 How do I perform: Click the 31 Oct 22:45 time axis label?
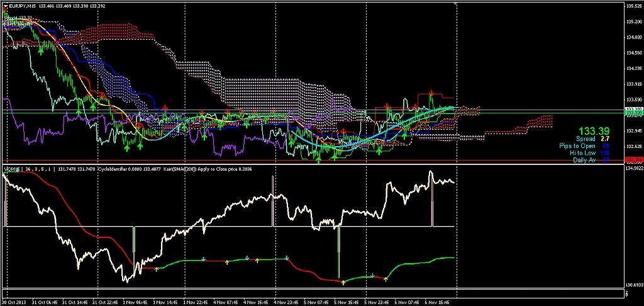pos(104,302)
